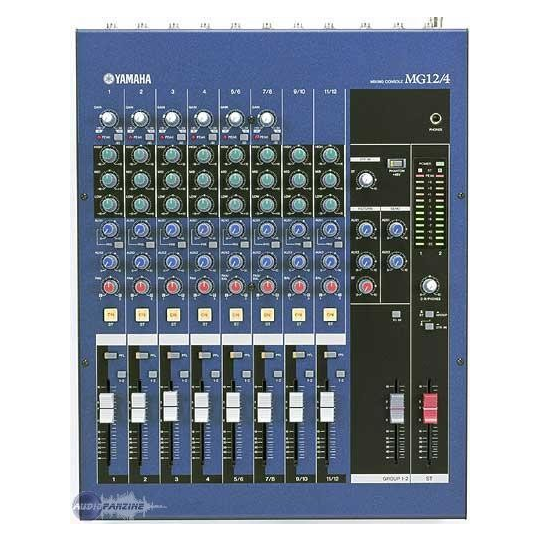Click the 5/6 channel number above the GAIN knob
The height and width of the screenshot is (541, 541).
pyautogui.click(x=235, y=92)
